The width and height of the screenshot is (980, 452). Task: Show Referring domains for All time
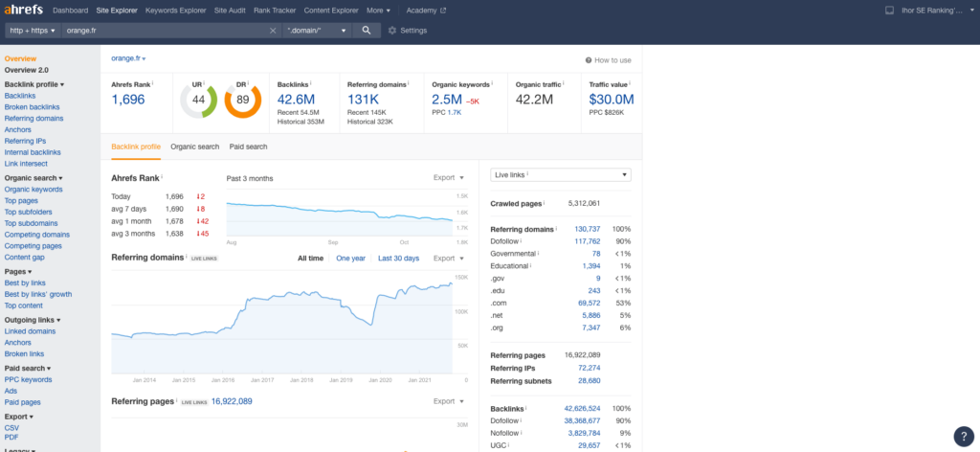click(311, 259)
